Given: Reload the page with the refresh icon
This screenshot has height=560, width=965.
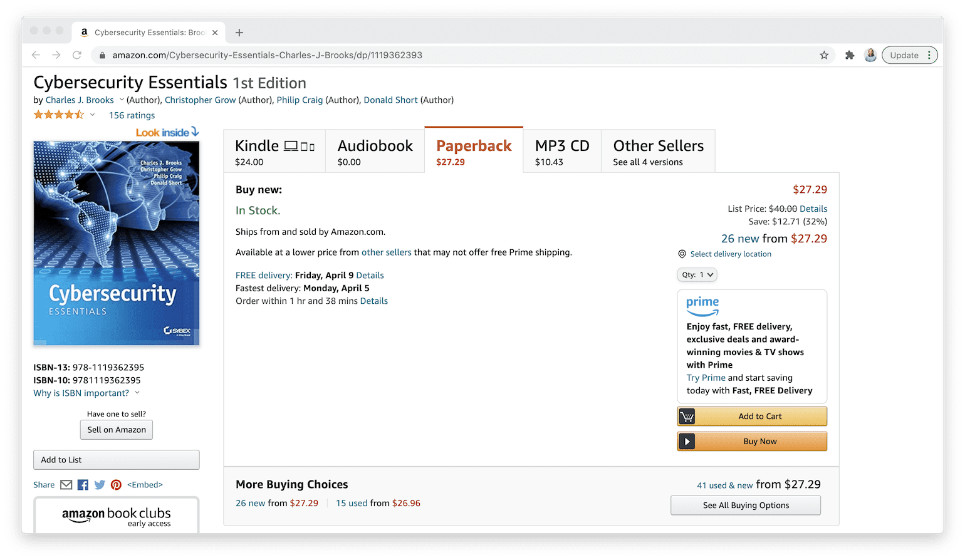Looking at the screenshot, I should point(77,55).
